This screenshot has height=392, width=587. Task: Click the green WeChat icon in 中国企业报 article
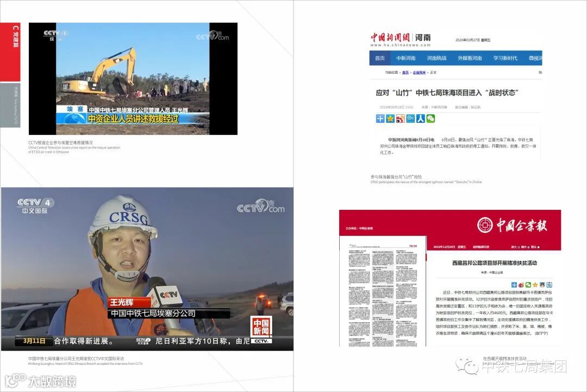pyautogui.click(x=528, y=285)
